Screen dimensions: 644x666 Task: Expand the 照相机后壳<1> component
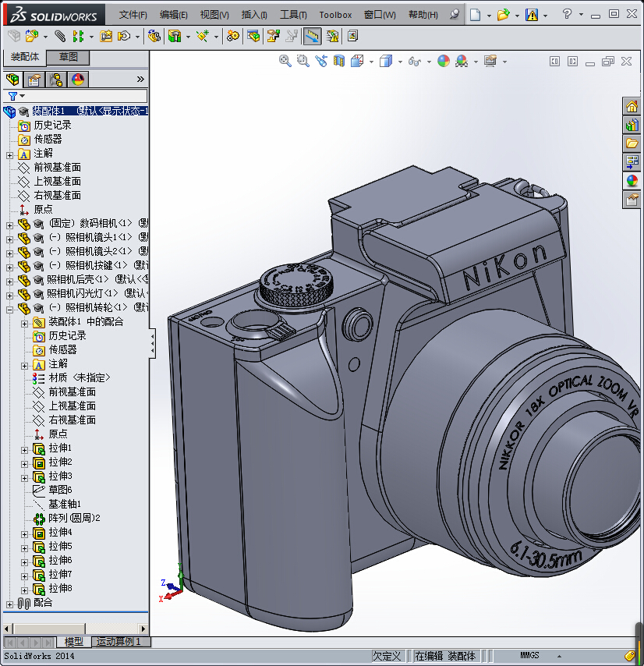click(x=10, y=282)
